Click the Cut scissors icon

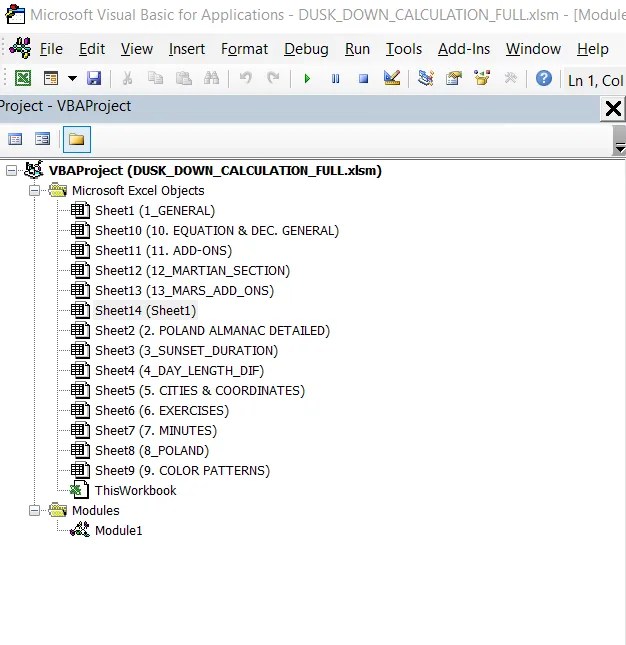128,78
